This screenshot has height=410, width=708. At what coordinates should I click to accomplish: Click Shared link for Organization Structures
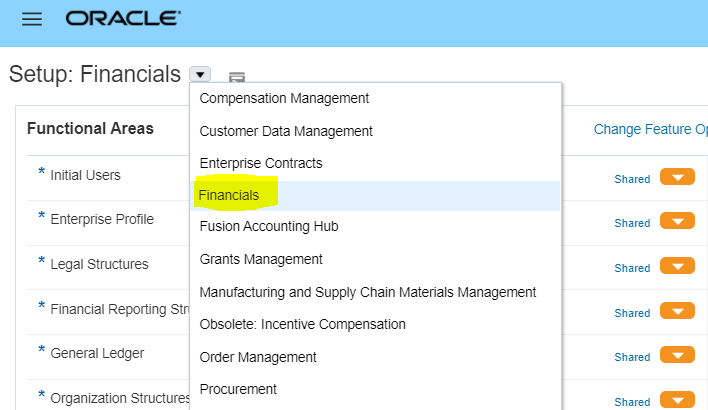[x=632, y=402]
